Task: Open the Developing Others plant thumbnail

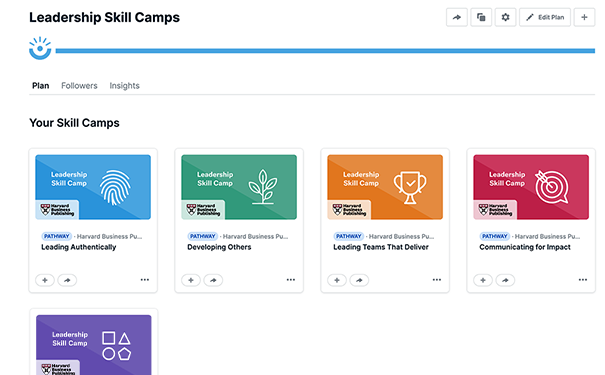Action: [x=239, y=187]
